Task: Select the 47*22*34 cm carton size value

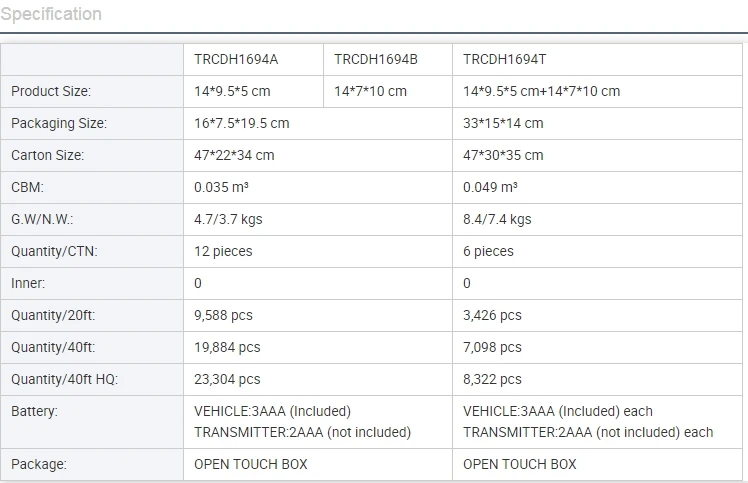Action: 234,155
